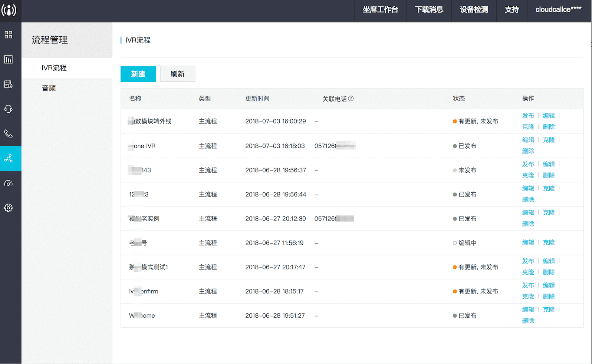Click 删除 for the row updated 19:51:27
Screen dimensions: 592x364
click(x=528, y=321)
